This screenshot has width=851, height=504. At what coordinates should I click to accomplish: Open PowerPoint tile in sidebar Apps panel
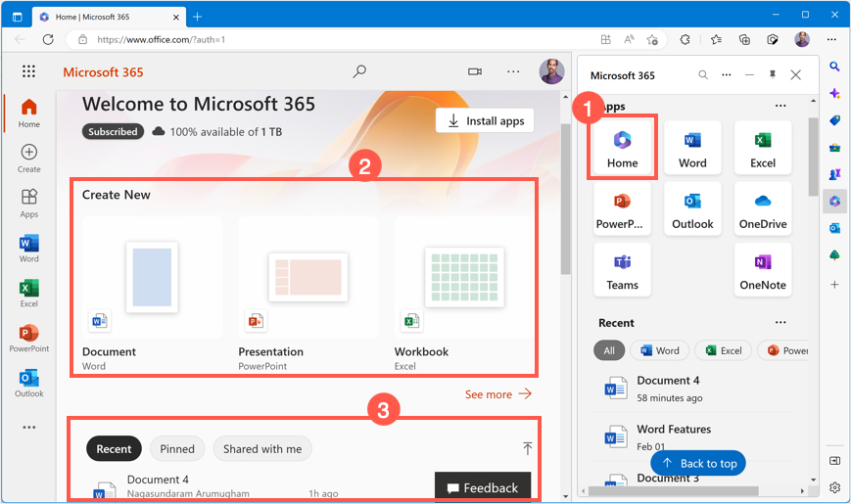[622, 208]
